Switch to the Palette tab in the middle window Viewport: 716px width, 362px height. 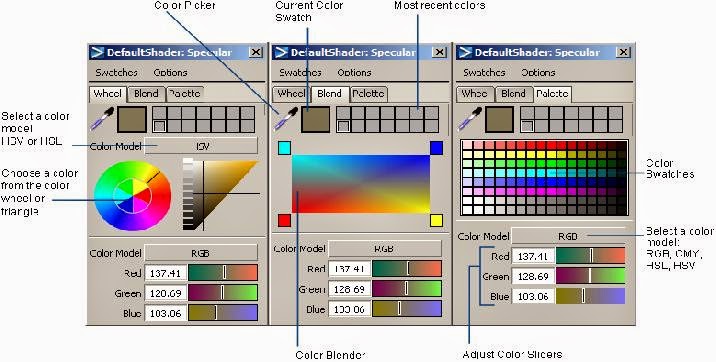point(369,94)
